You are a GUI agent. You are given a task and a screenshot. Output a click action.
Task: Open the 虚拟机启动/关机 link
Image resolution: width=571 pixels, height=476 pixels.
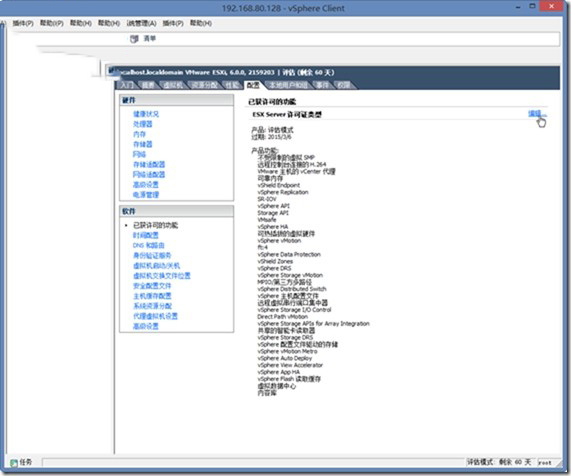point(156,266)
